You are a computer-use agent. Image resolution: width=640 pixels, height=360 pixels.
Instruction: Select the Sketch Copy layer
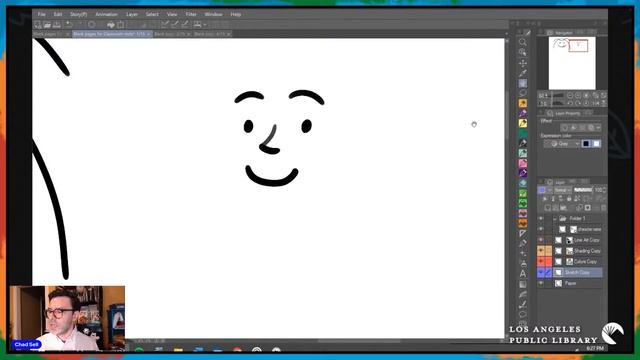577,272
